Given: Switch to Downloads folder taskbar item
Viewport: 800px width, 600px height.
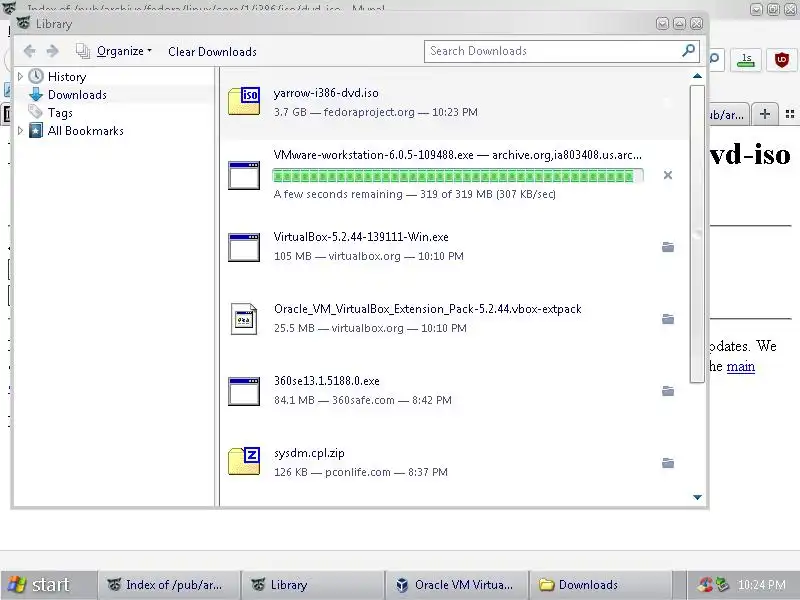Looking at the screenshot, I should tap(601, 585).
